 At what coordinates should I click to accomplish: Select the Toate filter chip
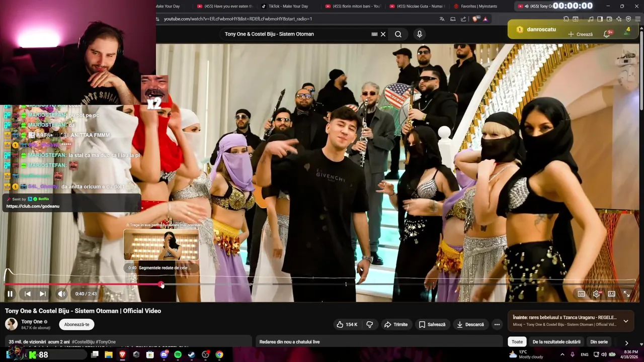click(517, 342)
